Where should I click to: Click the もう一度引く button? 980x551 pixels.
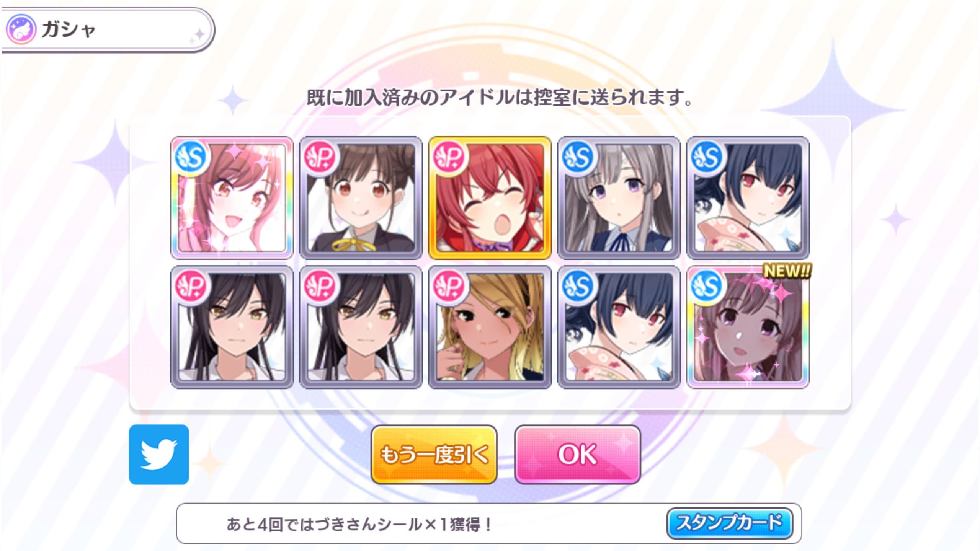(434, 454)
